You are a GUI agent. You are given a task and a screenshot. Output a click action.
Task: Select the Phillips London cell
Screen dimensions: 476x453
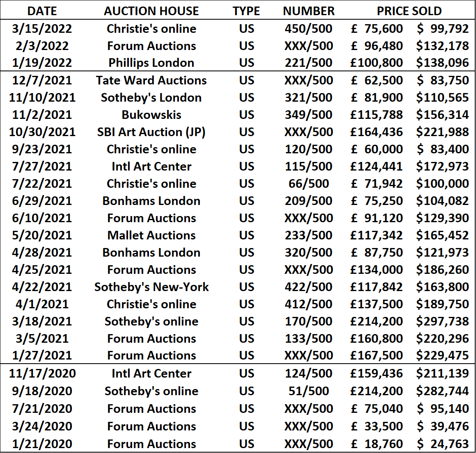coord(151,63)
